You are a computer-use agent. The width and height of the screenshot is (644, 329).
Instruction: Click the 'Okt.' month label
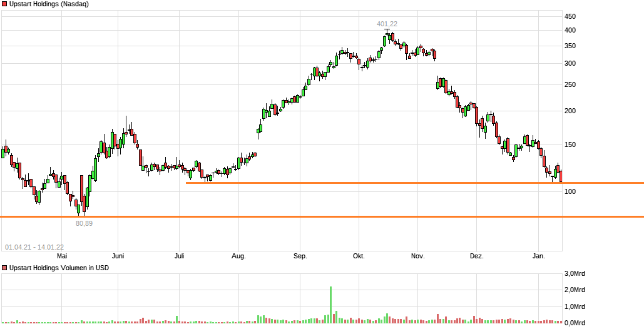(x=359, y=256)
